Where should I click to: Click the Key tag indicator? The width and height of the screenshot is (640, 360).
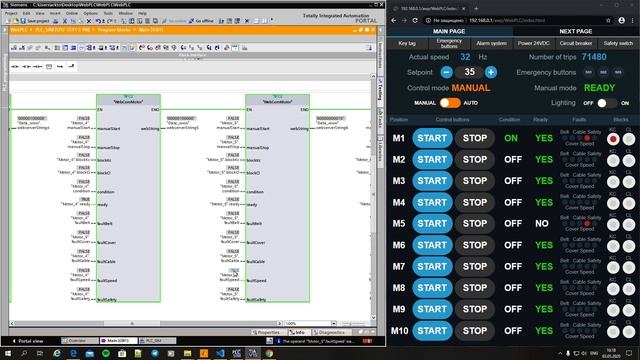coord(407,43)
